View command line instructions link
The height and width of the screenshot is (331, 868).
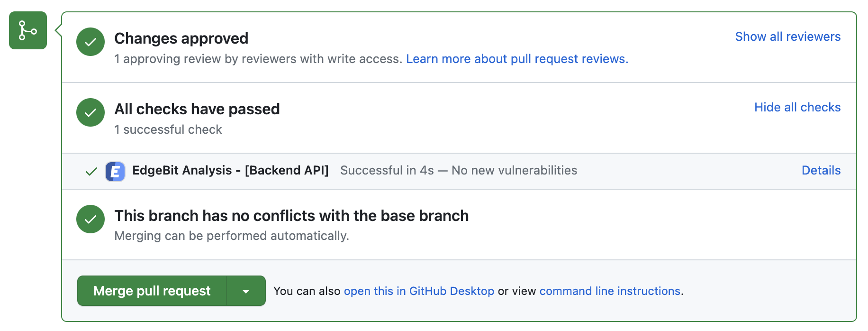coord(610,291)
